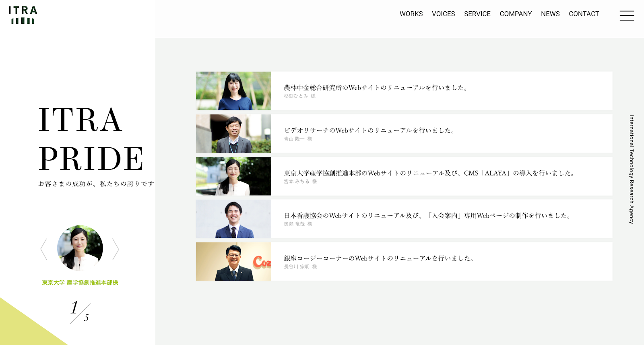Click the circular portrait in the carousel
This screenshot has height=345, width=644.
80,248
